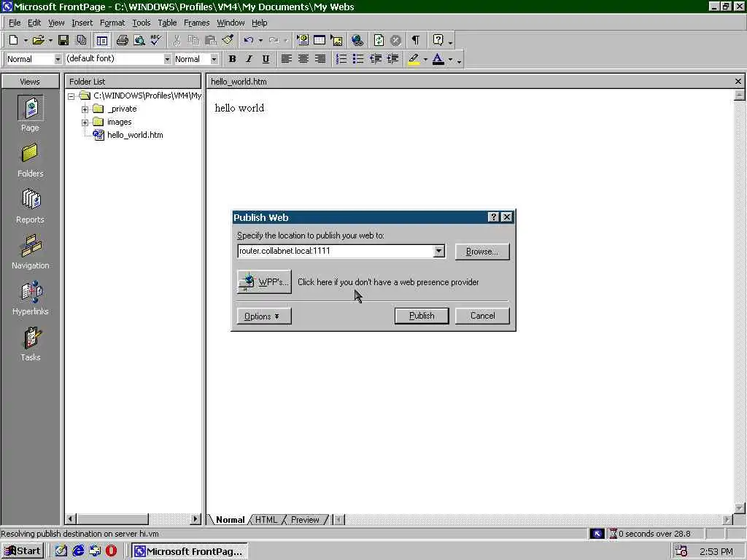
Task: Click the Copy toolbar icon
Action: click(193, 41)
